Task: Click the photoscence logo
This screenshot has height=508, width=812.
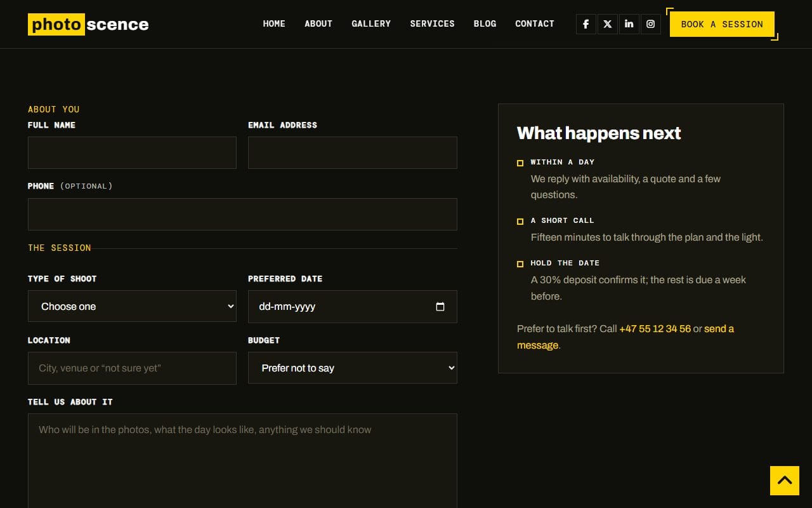Action: point(88,24)
